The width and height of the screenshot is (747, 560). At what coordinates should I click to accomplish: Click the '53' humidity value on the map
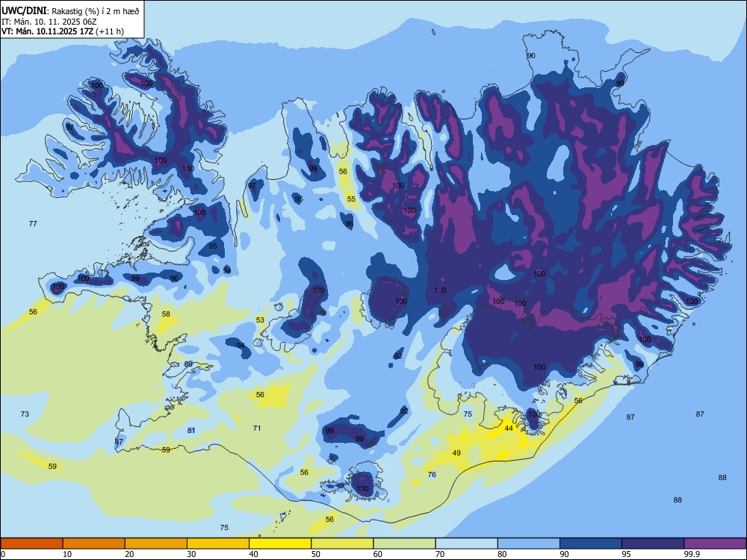260,320
